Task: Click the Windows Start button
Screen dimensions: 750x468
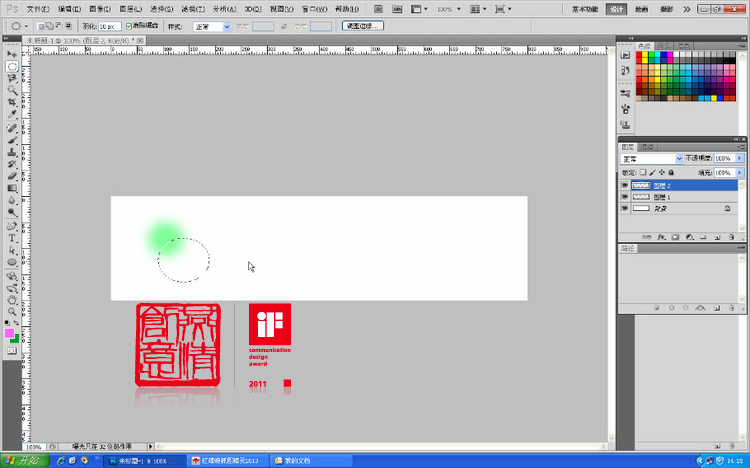Action: click(24, 461)
